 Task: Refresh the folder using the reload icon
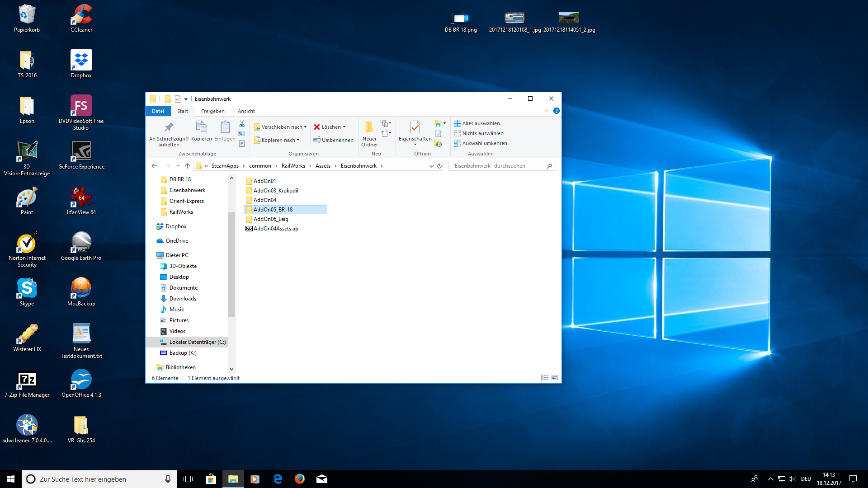(x=439, y=166)
